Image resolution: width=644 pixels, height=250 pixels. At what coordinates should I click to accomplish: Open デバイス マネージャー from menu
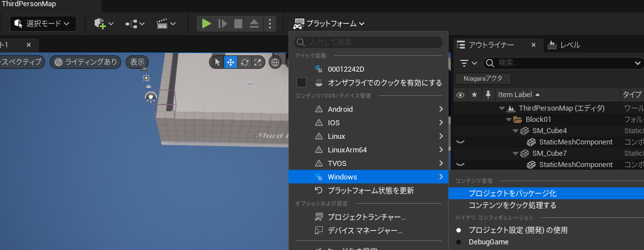(368, 230)
